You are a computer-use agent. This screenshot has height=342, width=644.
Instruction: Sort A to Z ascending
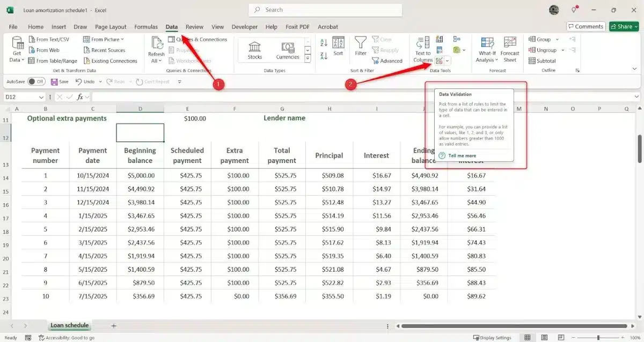tap(324, 42)
